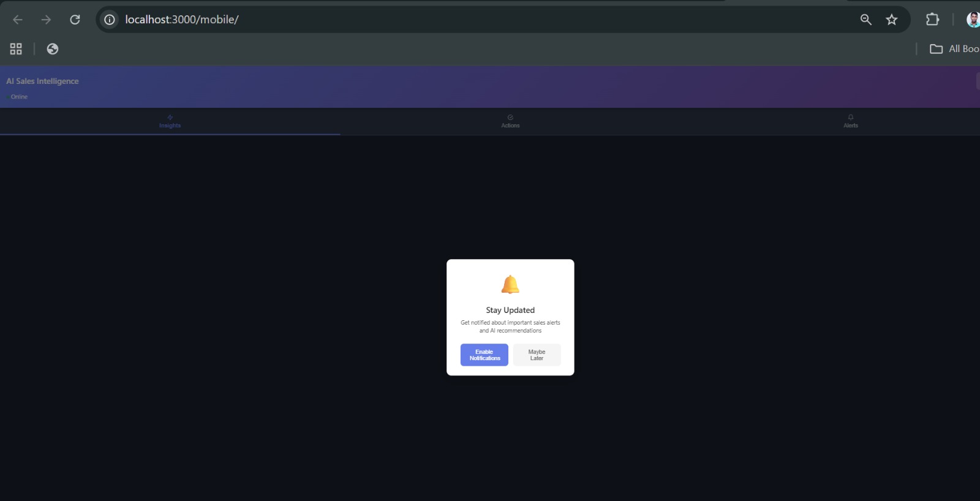Image resolution: width=980 pixels, height=501 pixels.
Task: Open the apps grid shortcut
Action: (x=16, y=49)
